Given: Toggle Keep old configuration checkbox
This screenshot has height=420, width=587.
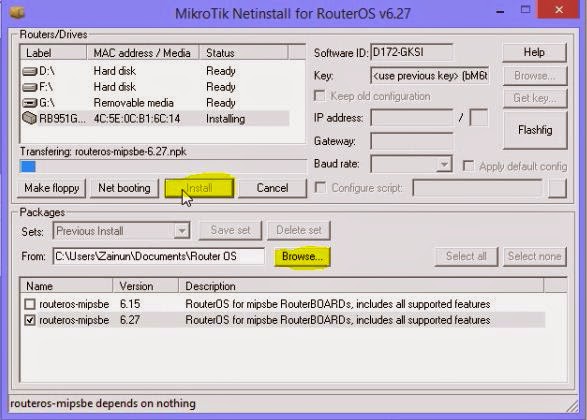Looking at the screenshot, I should (x=320, y=96).
